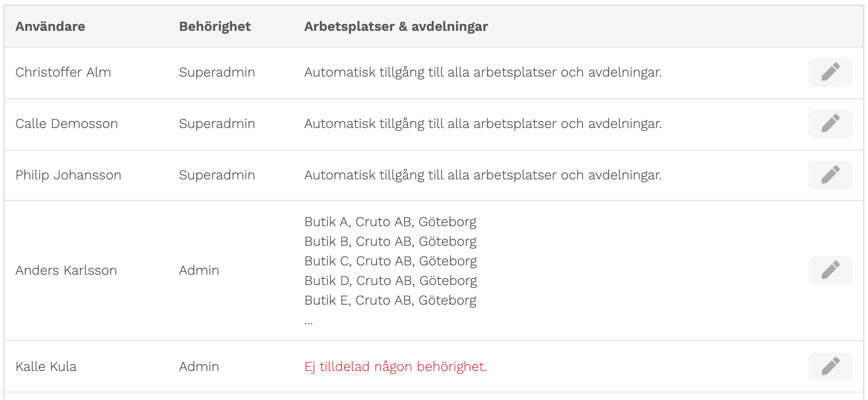Edit Anders Karlsson via pencil button
Screen dimensions: 868x400
(x=830, y=271)
